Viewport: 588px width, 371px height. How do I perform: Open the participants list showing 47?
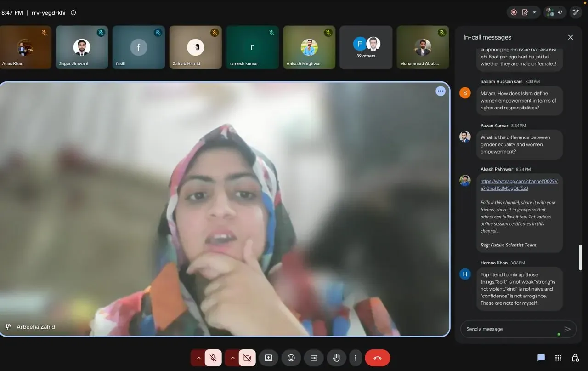(555, 12)
